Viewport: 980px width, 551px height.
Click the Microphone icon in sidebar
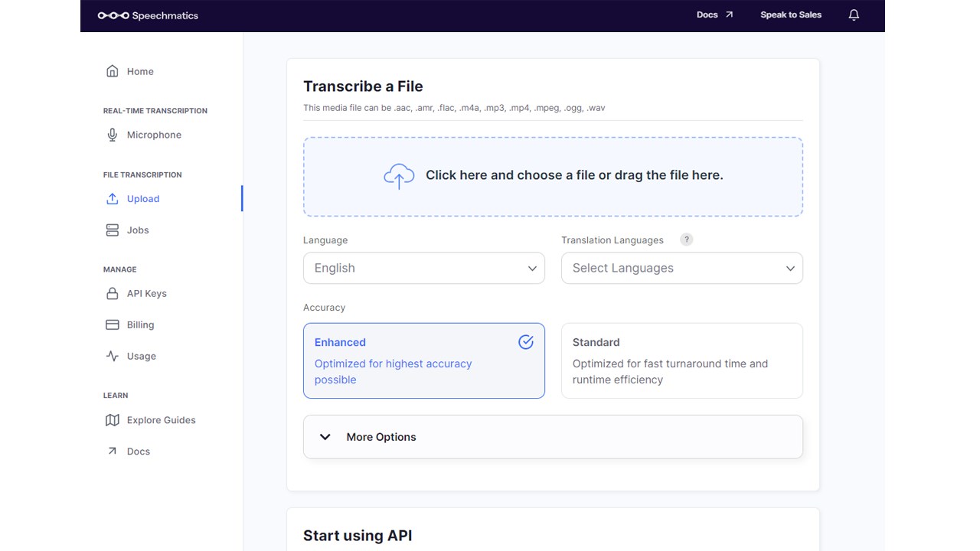click(113, 135)
